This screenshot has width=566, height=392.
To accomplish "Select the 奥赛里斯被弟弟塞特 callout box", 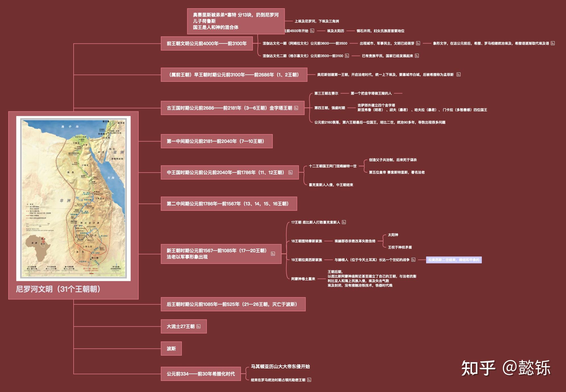I will [x=236, y=21].
